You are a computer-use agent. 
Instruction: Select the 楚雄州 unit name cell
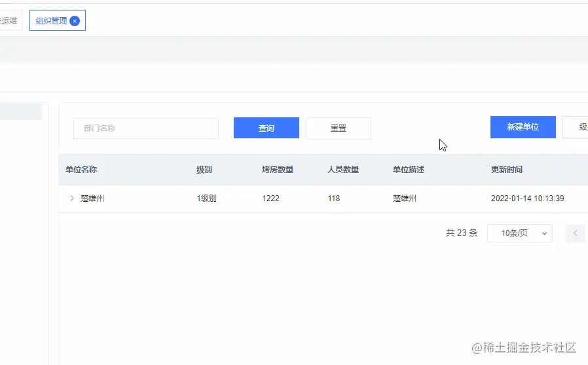coord(92,199)
